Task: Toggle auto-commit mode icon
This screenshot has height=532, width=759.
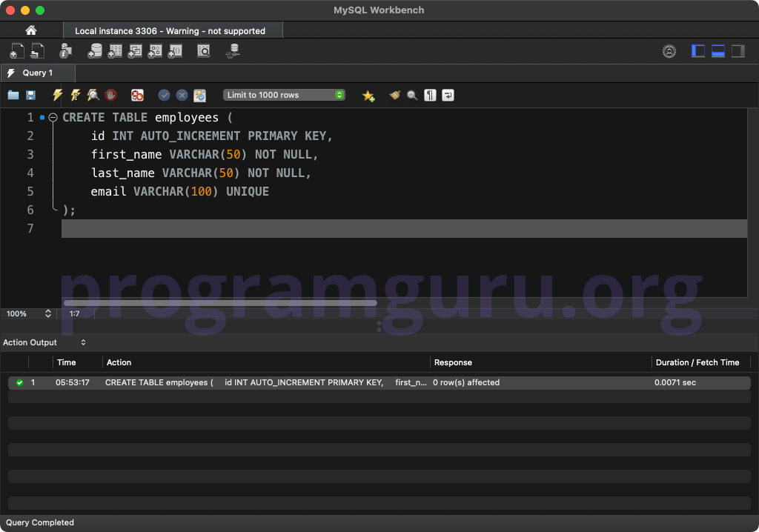Action: click(x=200, y=95)
